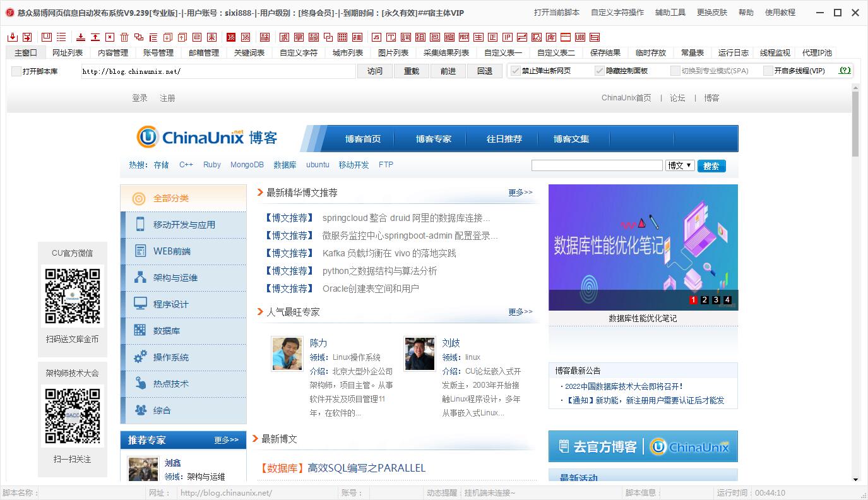Viewport: 868px width, 500px height.
Task: Click the 数据库性能优化笔记 banner image
Action: click(643, 247)
